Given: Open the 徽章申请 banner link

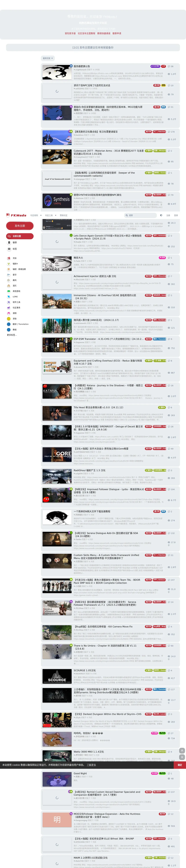Looking at the screenshot, I should [x=117, y=33].
